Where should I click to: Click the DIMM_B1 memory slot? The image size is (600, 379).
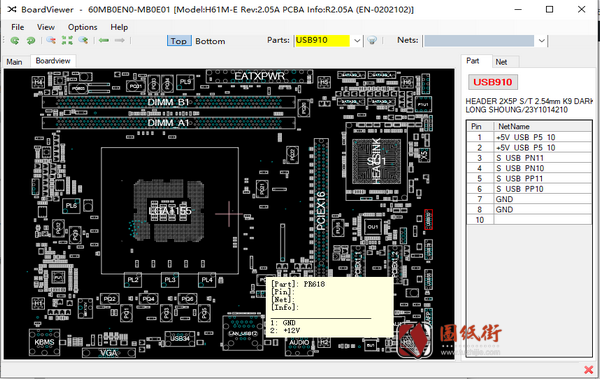(168, 102)
